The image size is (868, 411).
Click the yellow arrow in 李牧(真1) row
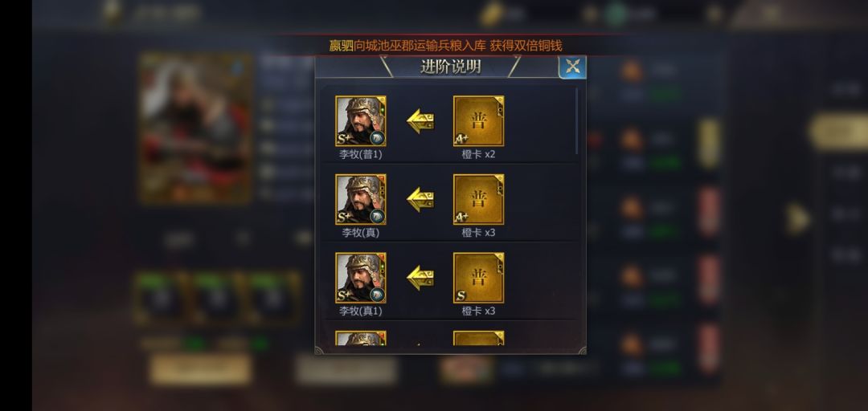420,279
